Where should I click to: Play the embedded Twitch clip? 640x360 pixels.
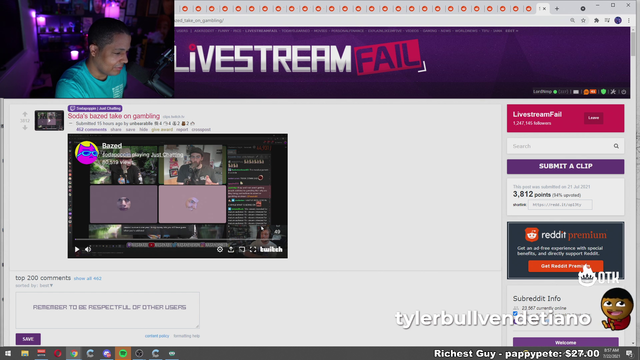point(77,249)
